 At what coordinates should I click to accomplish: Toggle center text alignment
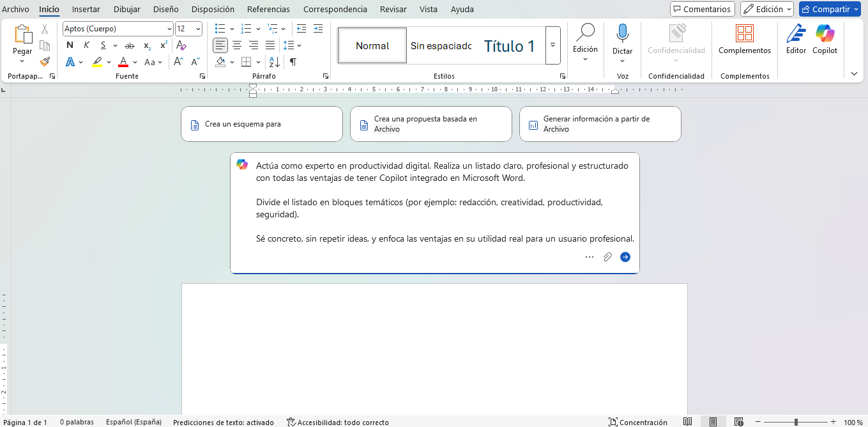[237, 45]
